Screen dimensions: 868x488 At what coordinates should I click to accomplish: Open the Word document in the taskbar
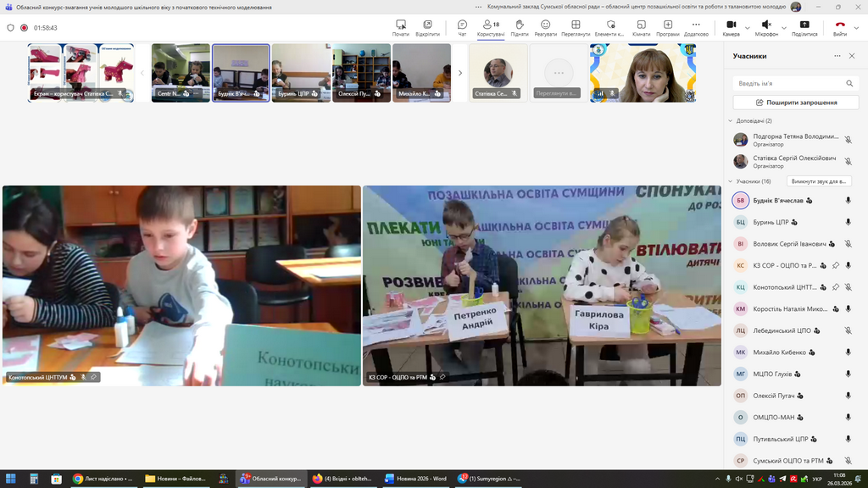click(x=415, y=479)
